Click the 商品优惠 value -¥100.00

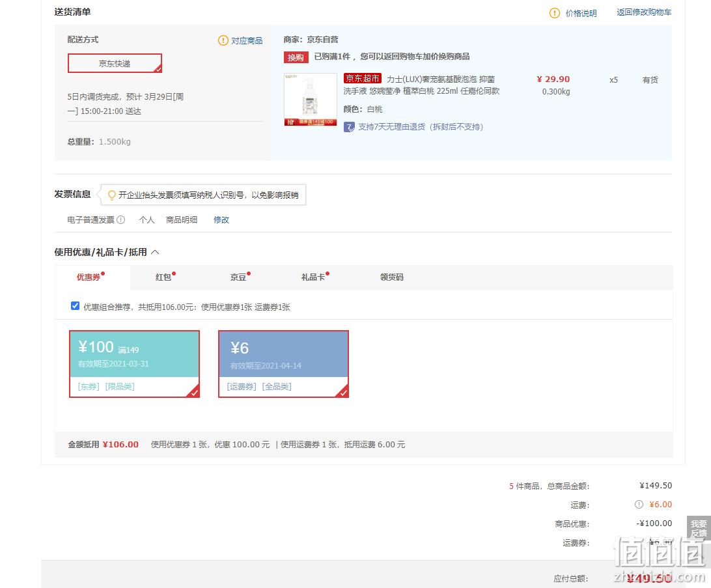[654, 523]
